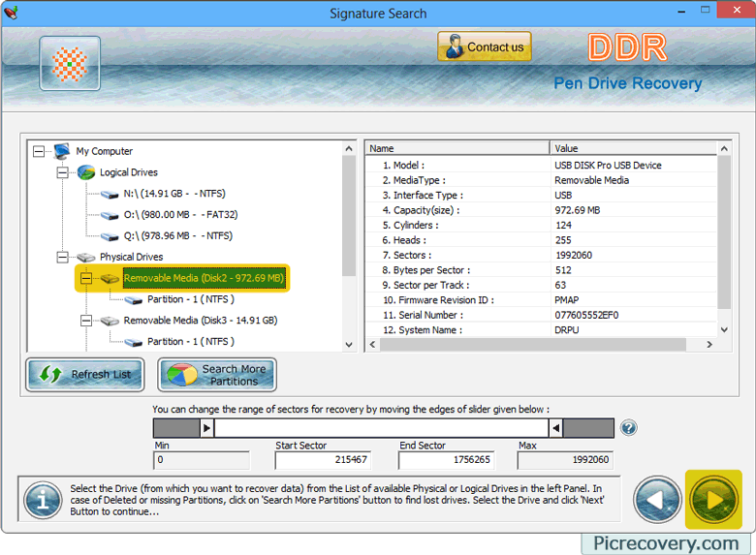The image size is (756, 555).
Task: Click the white sector range slider track
Action: pos(381,428)
